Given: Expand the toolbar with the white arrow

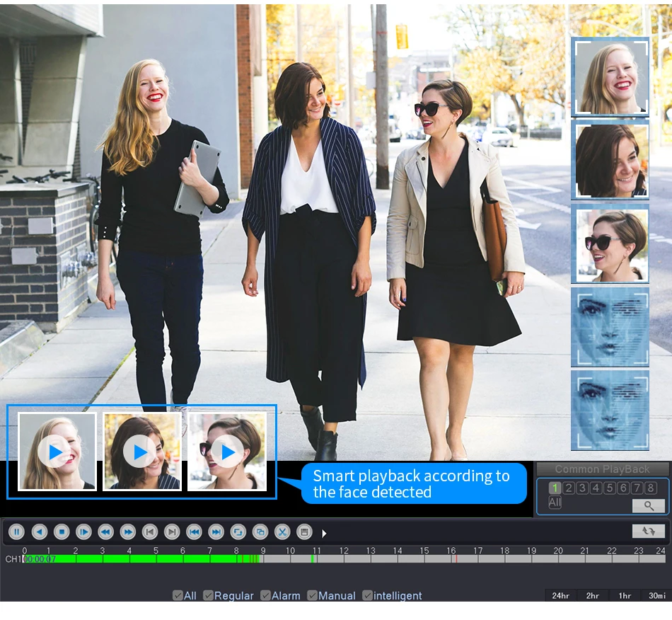Looking at the screenshot, I should click(324, 534).
